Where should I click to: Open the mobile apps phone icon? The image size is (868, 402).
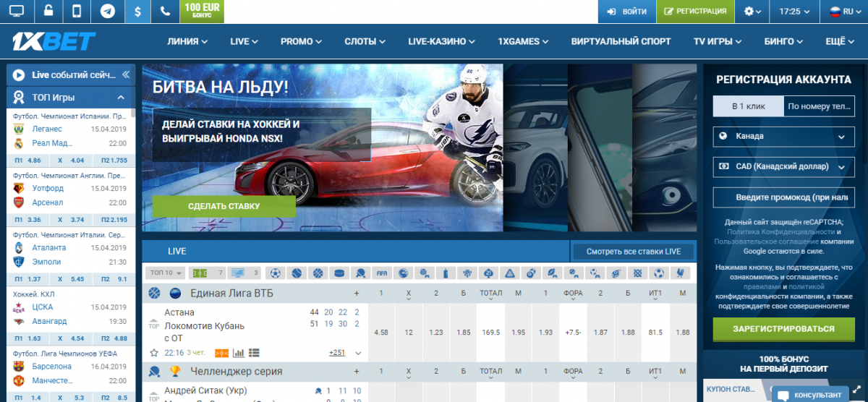tap(77, 12)
